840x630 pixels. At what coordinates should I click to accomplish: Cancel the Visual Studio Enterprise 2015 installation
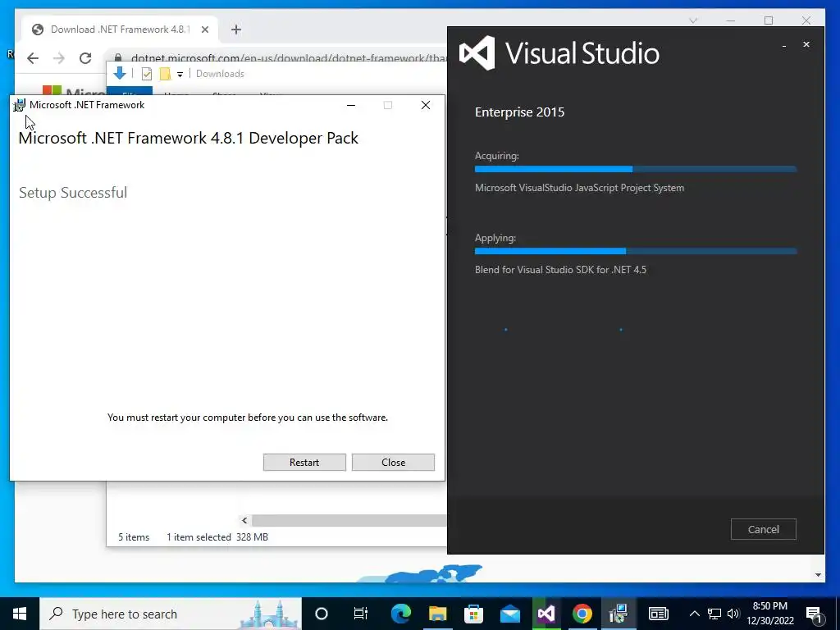pyautogui.click(x=764, y=529)
